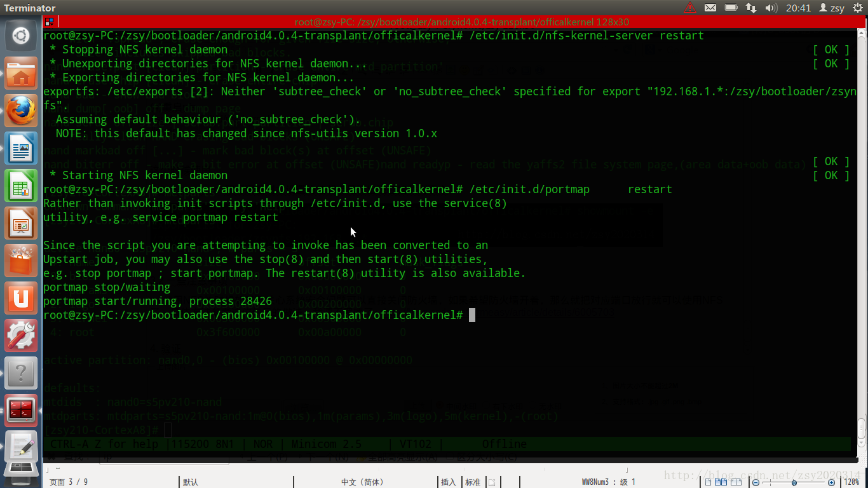This screenshot has height=488, width=868.
Task: Click the '中文 (简体)' language field
Action: 362,482
